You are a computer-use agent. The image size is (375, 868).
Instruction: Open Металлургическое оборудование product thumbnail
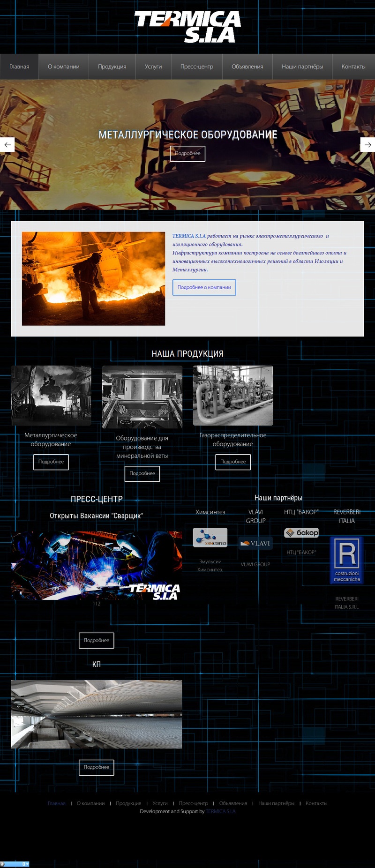[x=51, y=396]
